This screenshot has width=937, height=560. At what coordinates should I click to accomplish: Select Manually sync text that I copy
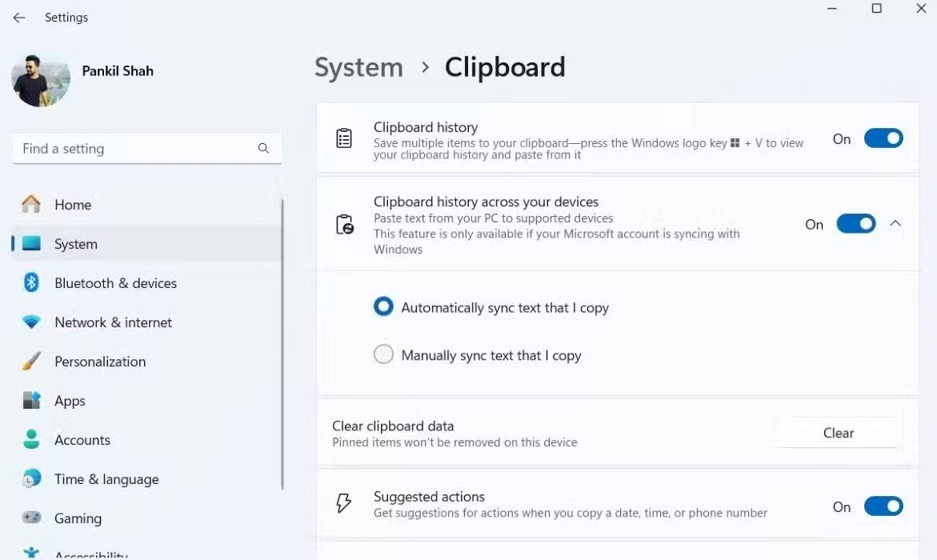(x=383, y=354)
